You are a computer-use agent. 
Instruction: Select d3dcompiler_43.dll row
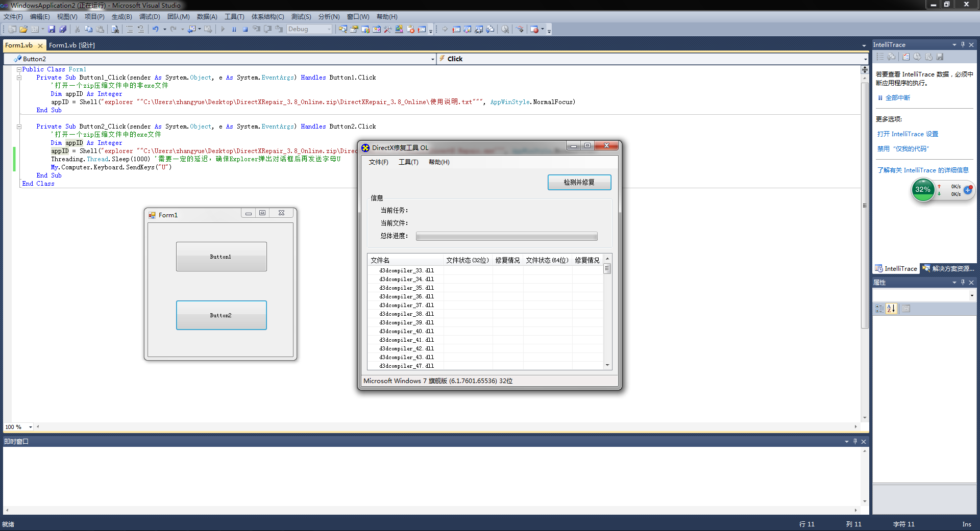tap(485, 357)
